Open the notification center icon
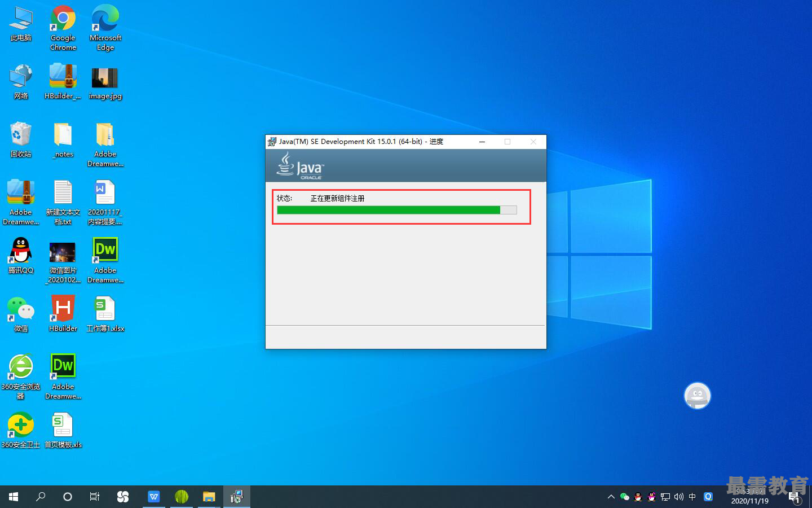Screen dimensions: 812x508 coord(794,497)
